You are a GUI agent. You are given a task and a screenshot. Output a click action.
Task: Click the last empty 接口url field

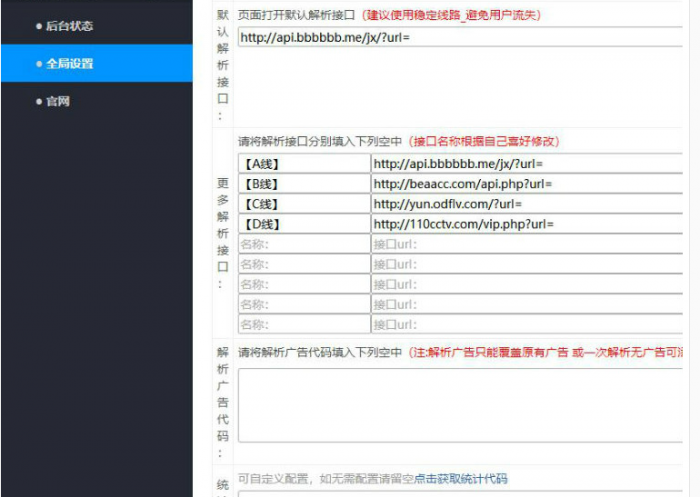click(x=527, y=324)
